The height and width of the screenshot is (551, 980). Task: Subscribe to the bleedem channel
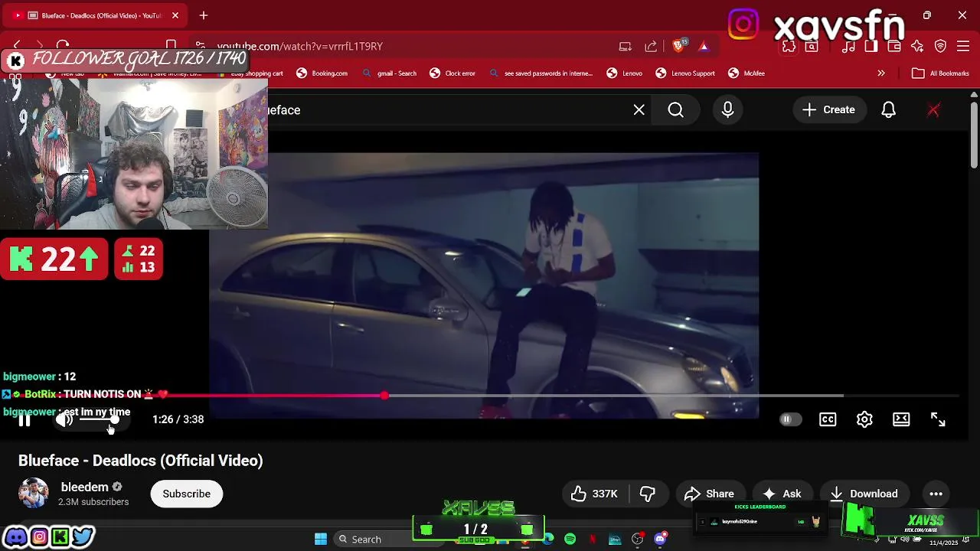coord(186,494)
